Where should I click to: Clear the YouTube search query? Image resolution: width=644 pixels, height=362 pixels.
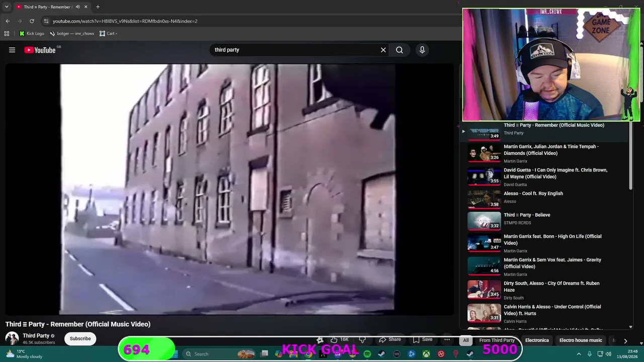(x=383, y=50)
